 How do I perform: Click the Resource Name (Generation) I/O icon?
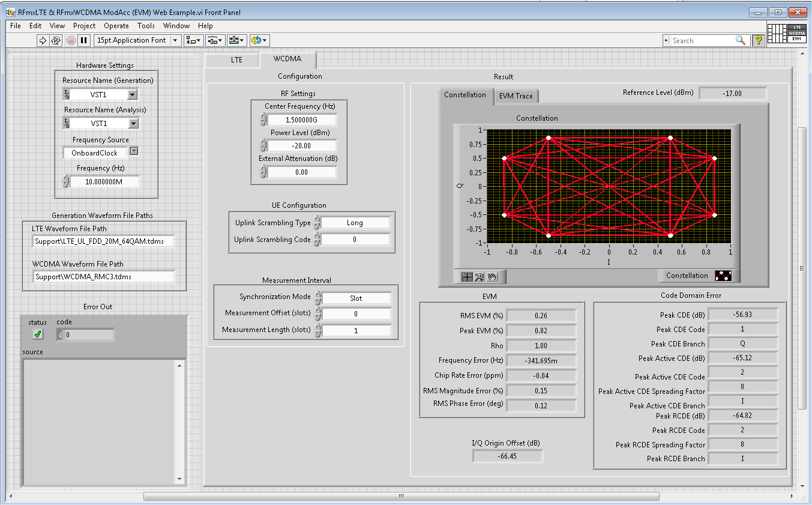coord(67,94)
